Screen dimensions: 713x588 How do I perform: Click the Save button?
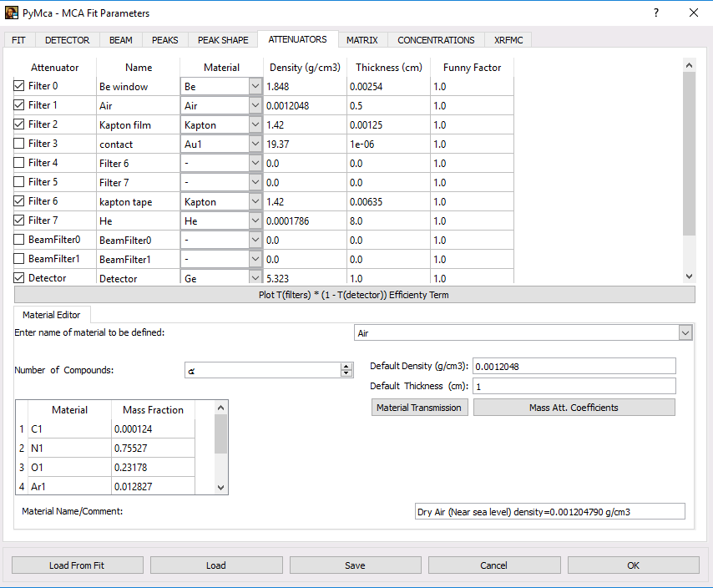355,565
